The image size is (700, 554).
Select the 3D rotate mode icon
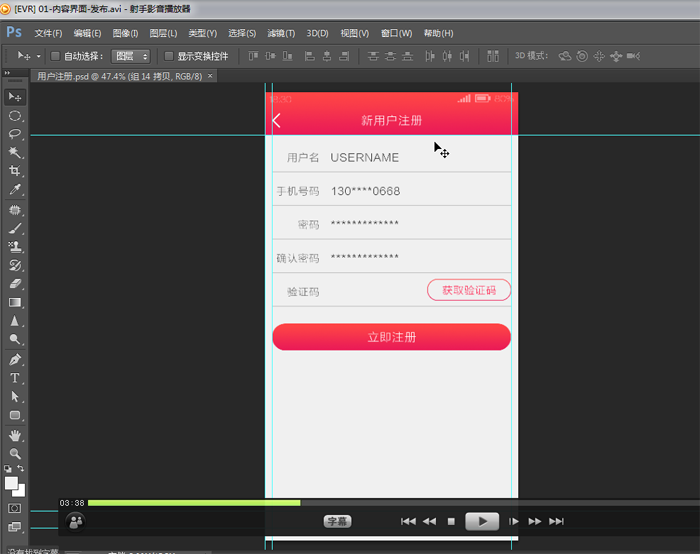(565, 56)
